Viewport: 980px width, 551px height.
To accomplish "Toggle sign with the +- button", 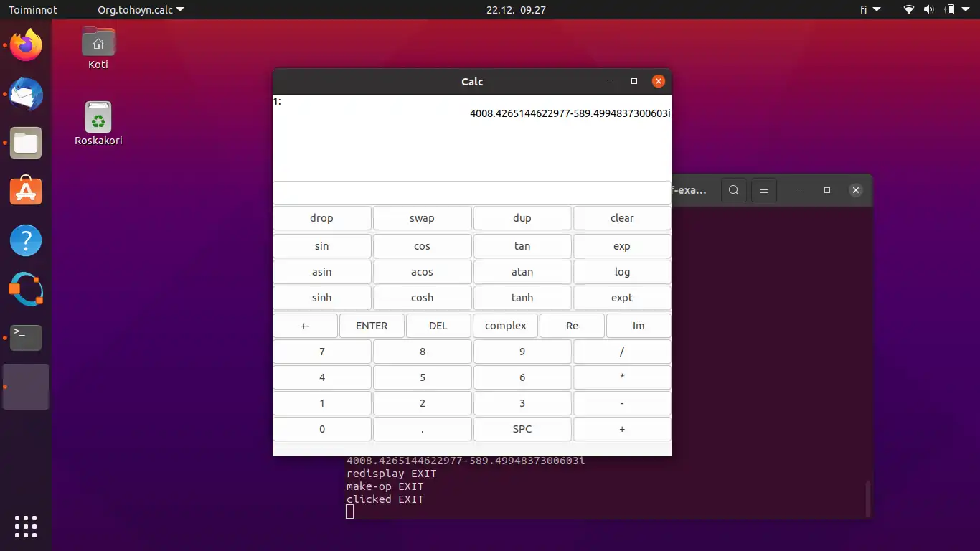I will pyautogui.click(x=306, y=326).
